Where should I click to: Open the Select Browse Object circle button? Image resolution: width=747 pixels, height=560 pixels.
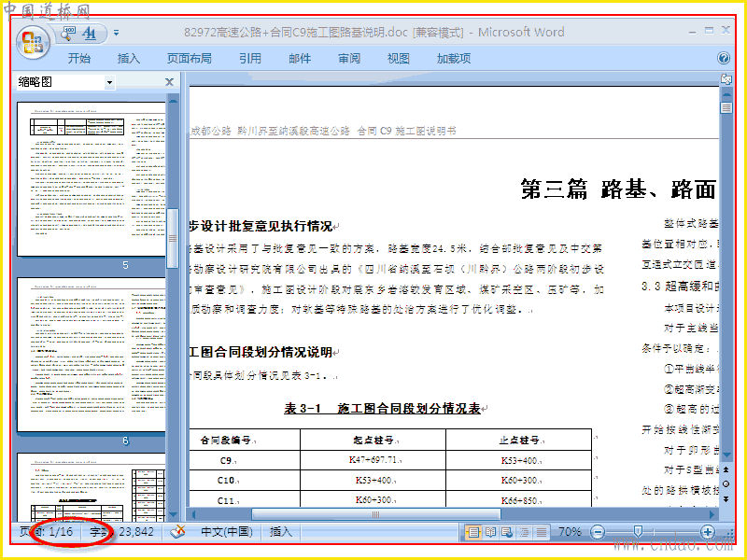pyautogui.click(x=726, y=483)
